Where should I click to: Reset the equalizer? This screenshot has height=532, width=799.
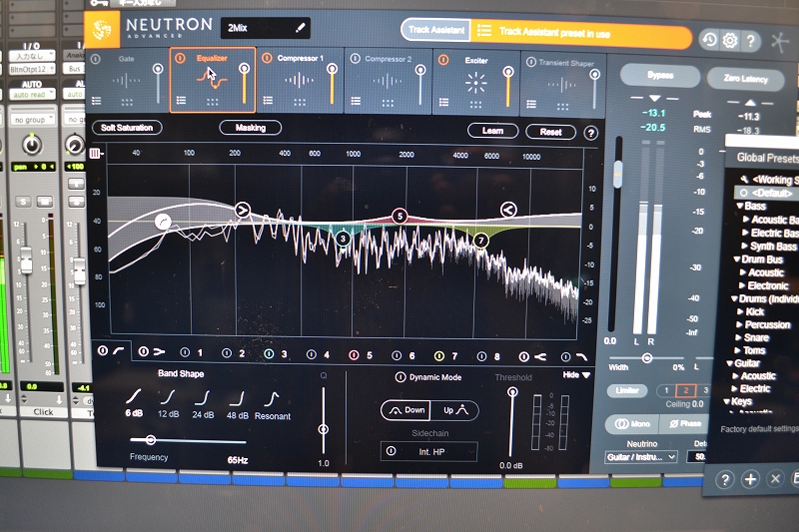pyautogui.click(x=551, y=132)
